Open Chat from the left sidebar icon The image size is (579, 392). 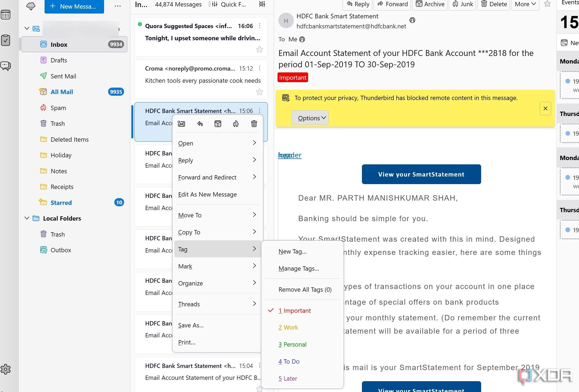(x=6, y=66)
